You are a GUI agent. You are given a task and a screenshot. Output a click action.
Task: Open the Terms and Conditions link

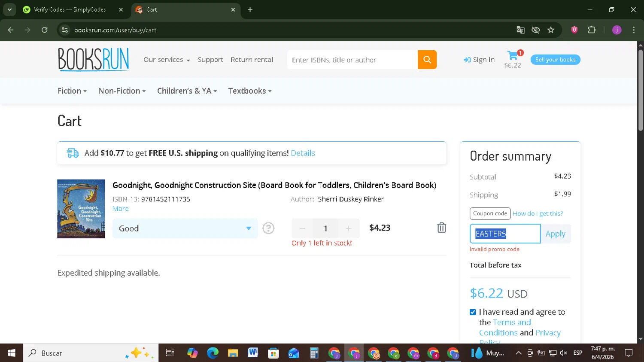505,327
